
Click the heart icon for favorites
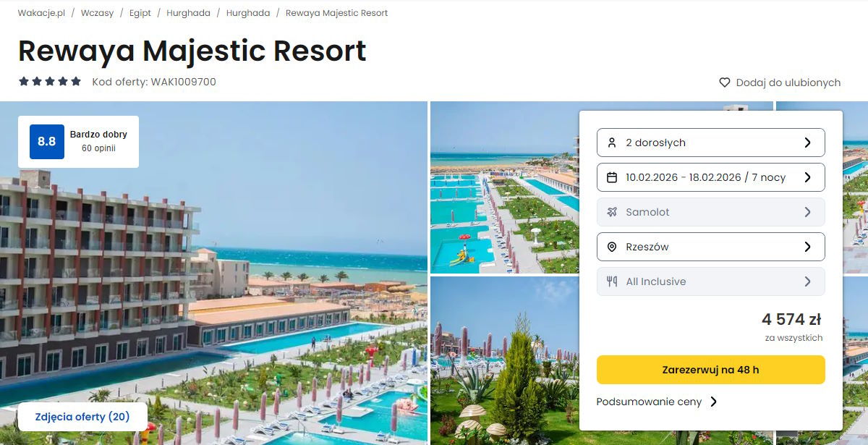[x=725, y=82]
